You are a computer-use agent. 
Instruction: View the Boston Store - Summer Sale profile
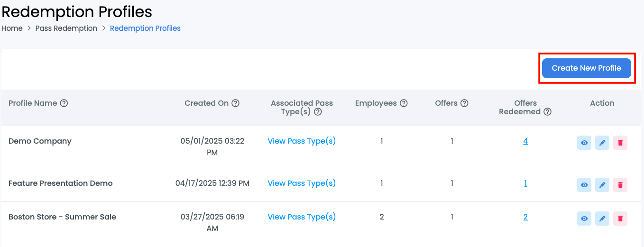(584, 219)
